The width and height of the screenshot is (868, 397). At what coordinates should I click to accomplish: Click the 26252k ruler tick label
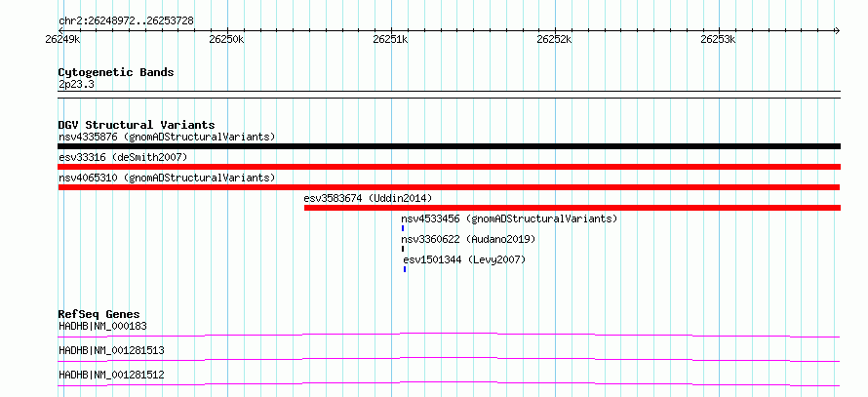click(x=554, y=39)
